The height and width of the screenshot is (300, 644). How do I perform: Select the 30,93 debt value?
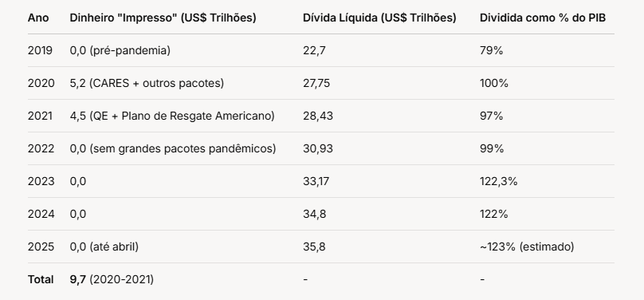pos(318,148)
